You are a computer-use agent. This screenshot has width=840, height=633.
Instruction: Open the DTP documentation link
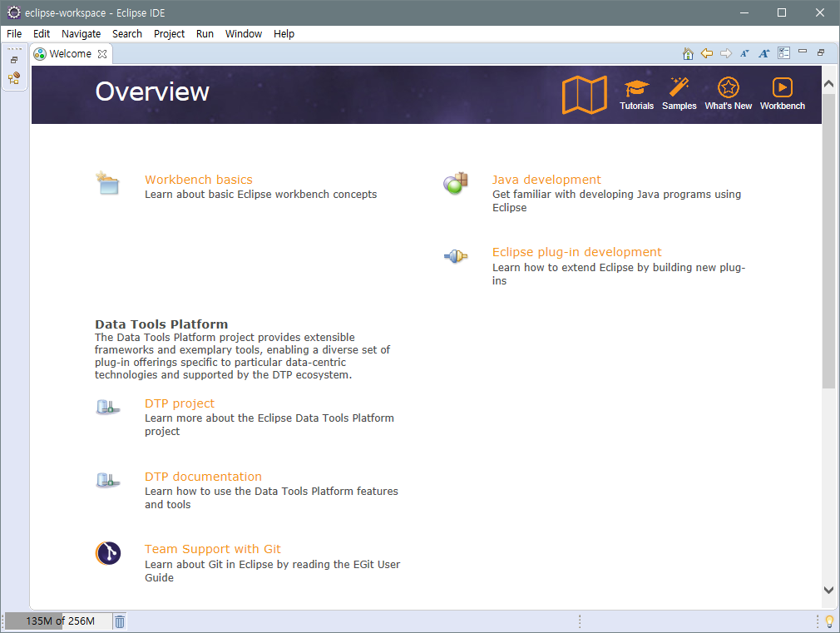point(203,477)
